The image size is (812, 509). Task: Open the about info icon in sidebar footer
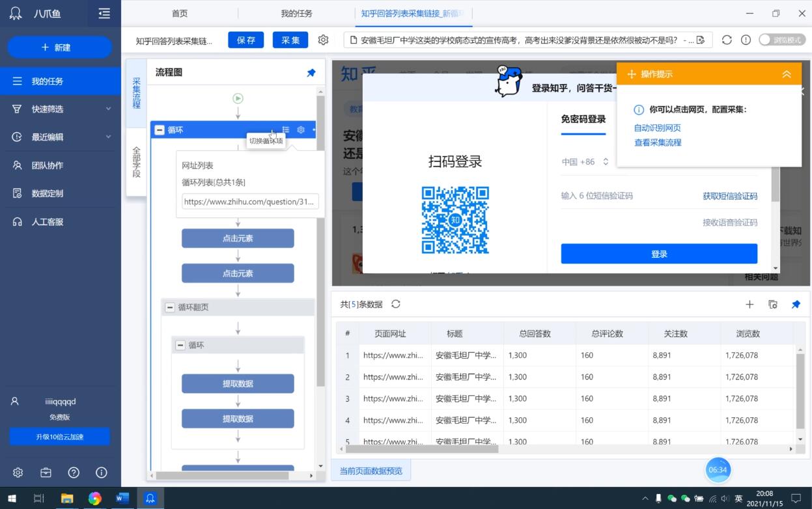(102, 473)
